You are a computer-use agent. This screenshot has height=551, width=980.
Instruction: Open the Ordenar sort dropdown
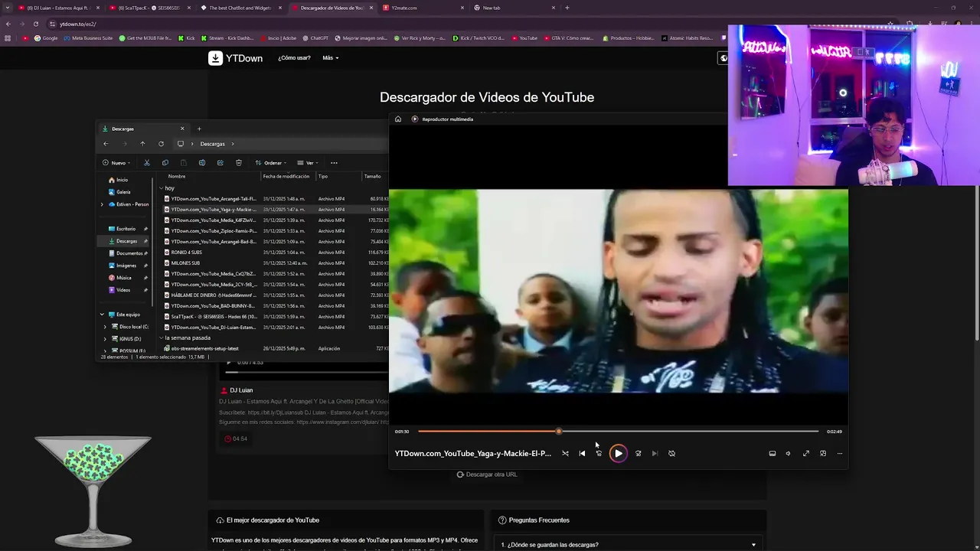[x=271, y=162]
